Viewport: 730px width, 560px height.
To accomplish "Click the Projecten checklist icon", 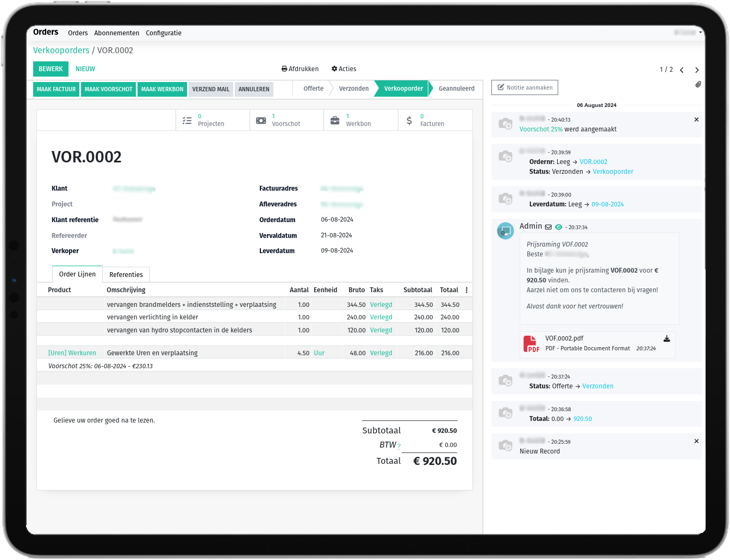I will pyautogui.click(x=187, y=119).
